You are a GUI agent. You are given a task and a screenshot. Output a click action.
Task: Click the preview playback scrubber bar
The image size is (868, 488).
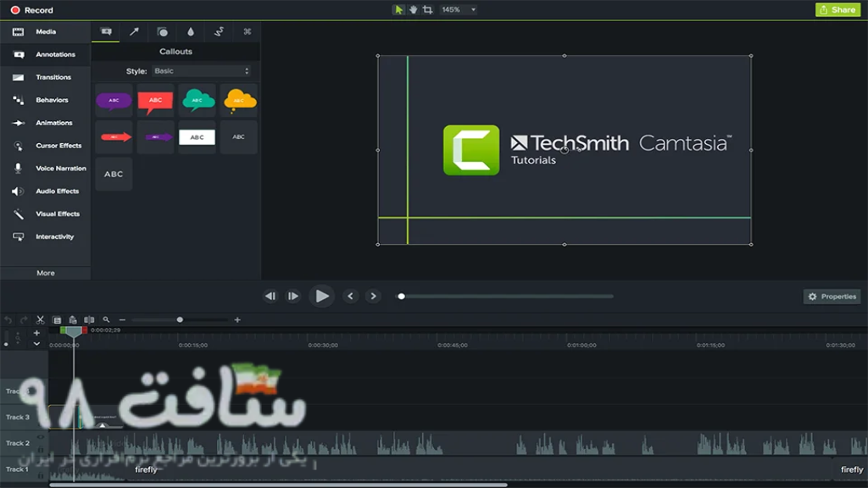pos(505,296)
